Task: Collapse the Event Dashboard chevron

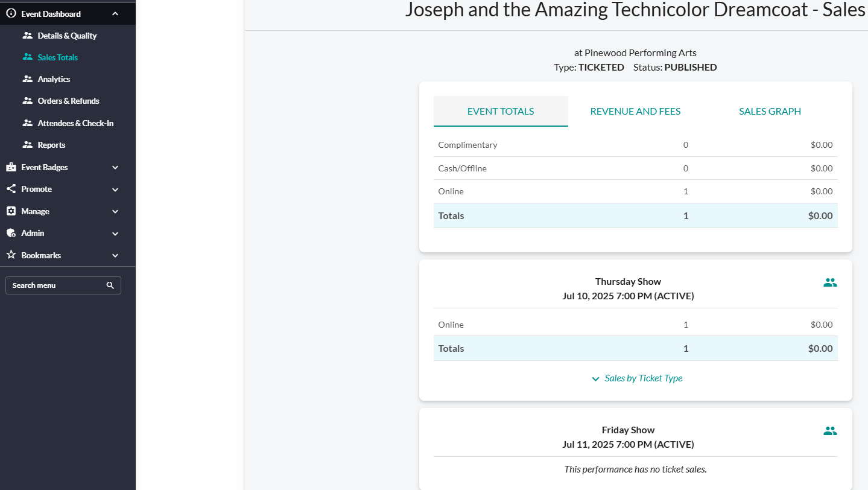Action: point(115,14)
